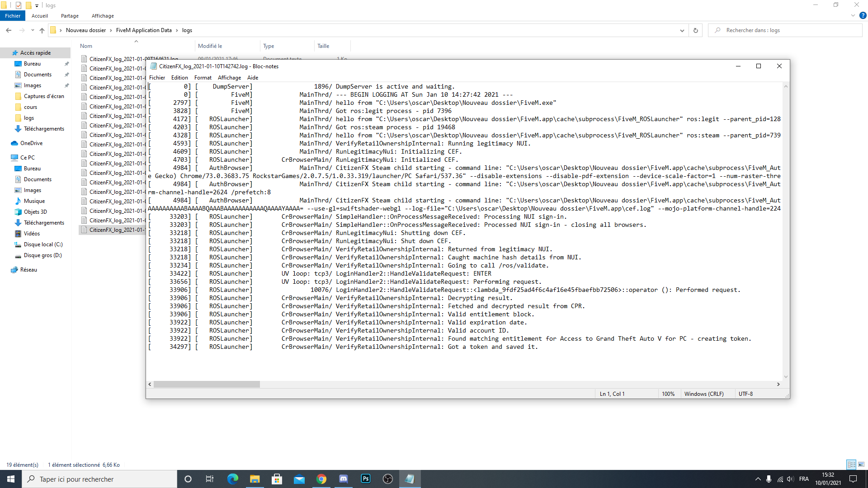Image resolution: width=868 pixels, height=488 pixels.
Task: Click the Nom column header to sort
Action: pyautogui.click(x=86, y=46)
